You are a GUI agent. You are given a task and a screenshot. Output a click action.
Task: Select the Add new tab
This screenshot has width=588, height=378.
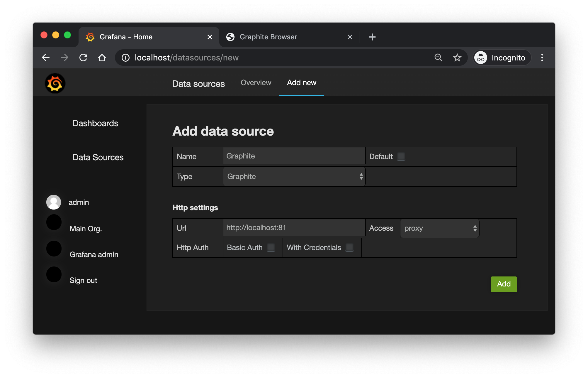(x=302, y=82)
